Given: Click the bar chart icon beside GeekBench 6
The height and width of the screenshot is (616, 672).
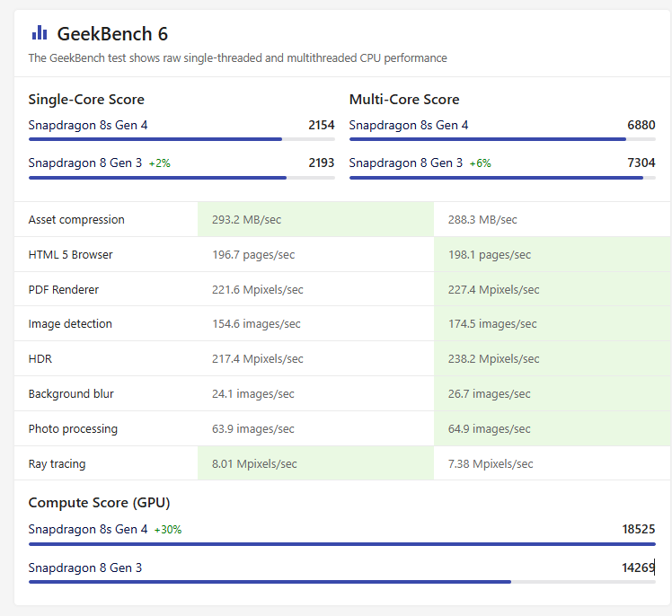Looking at the screenshot, I should pos(40,33).
